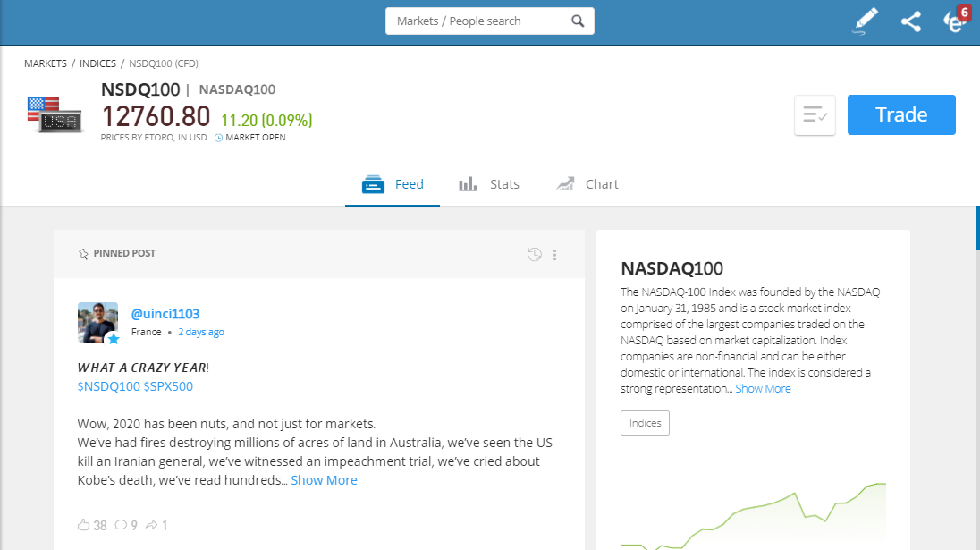Click the pinned post pin icon

coord(83,254)
